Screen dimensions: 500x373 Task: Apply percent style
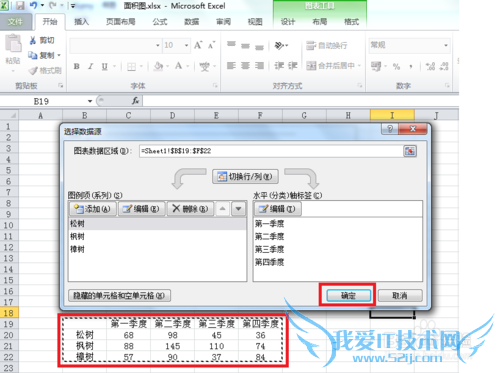(x=396, y=66)
